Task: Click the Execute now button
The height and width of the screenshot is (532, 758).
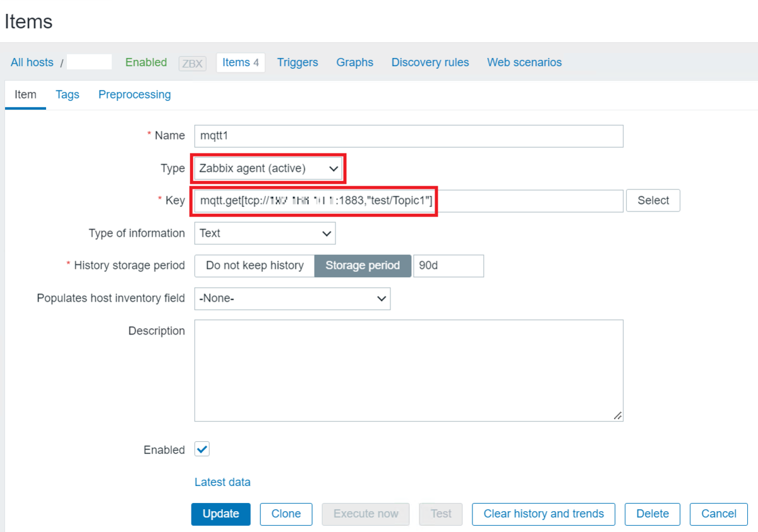Action: point(366,514)
